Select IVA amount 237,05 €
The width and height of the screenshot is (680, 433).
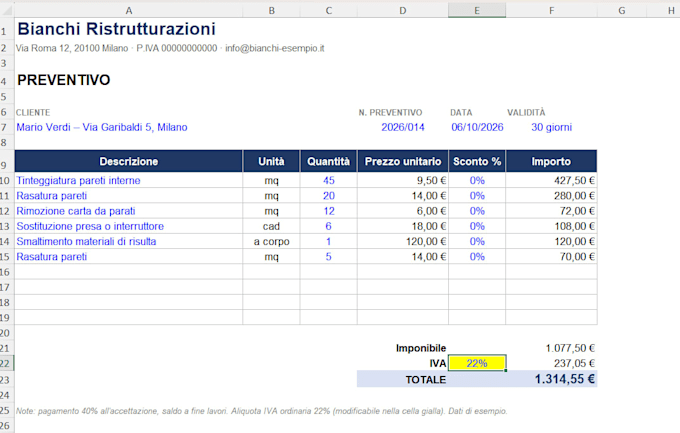(551, 363)
